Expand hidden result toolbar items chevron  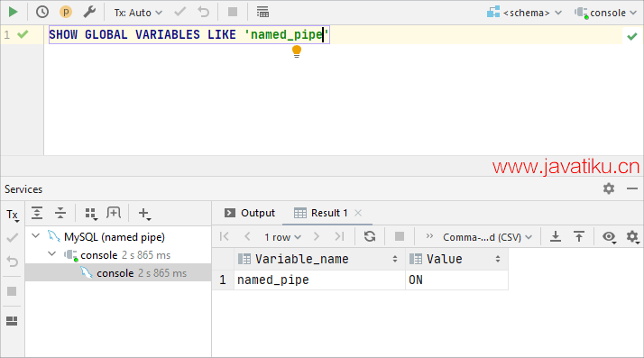coord(429,236)
